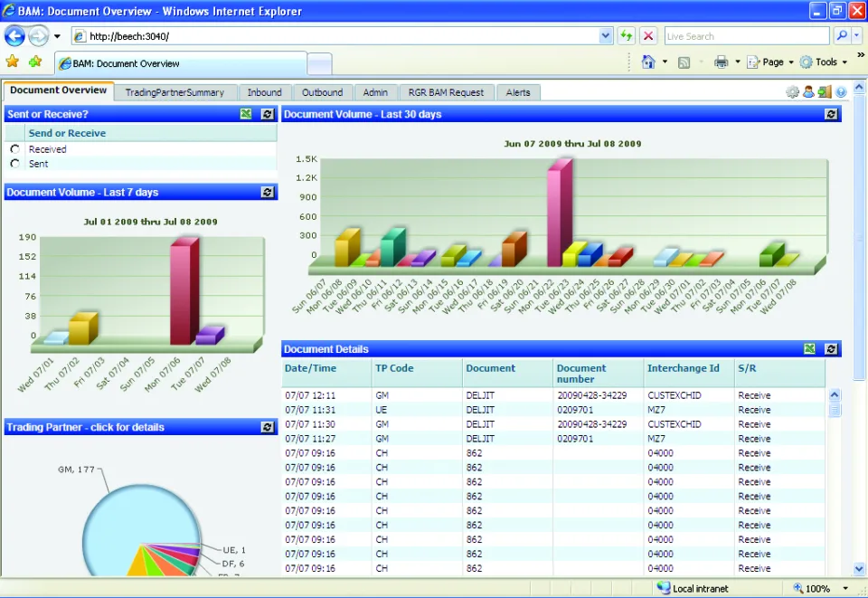
Task: Refresh Document Volume Last 30 days chart
Action: 831,114
